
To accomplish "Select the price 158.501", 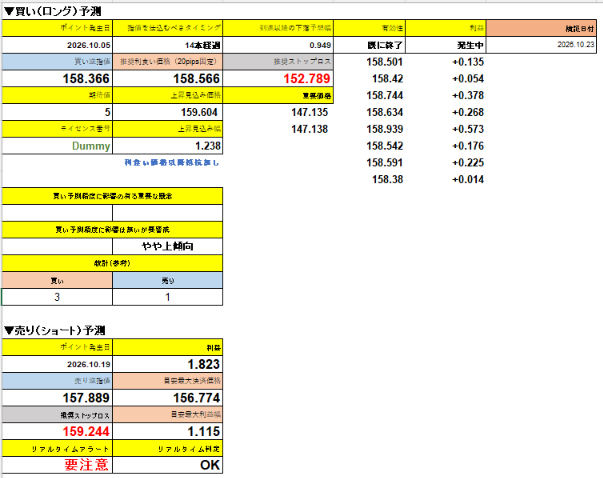I will click(384, 62).
